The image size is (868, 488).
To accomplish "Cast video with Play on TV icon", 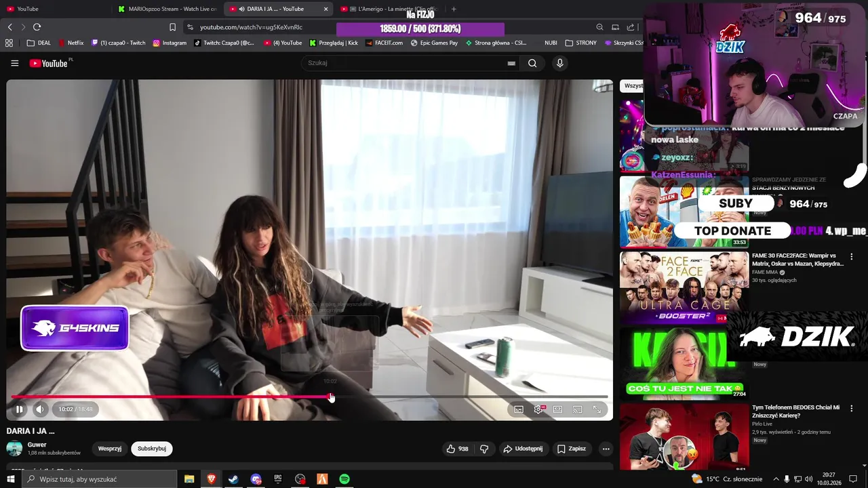I will [x=577, y=409].
